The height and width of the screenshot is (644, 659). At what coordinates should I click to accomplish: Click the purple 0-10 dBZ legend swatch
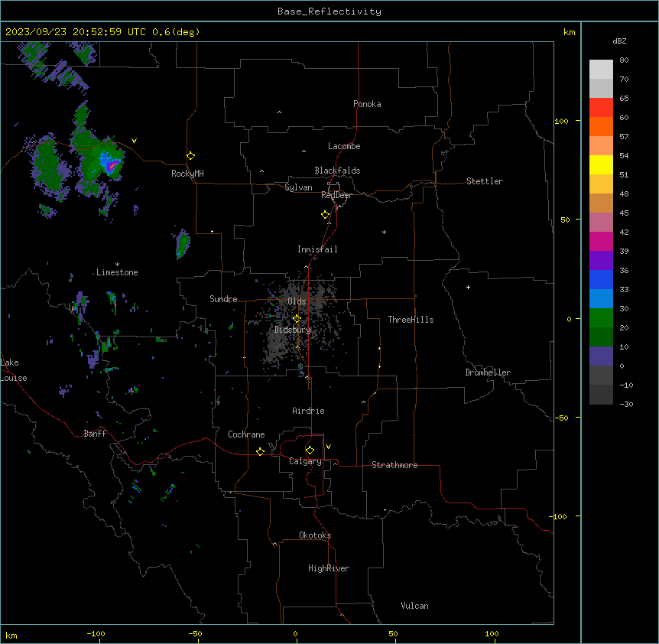[x=601, y=356]
